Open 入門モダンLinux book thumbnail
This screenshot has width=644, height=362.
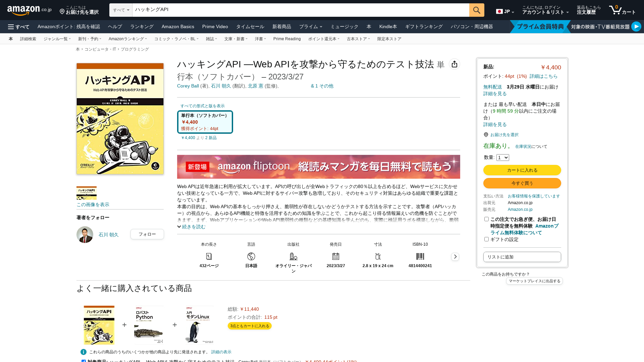(x=199, y=325)
